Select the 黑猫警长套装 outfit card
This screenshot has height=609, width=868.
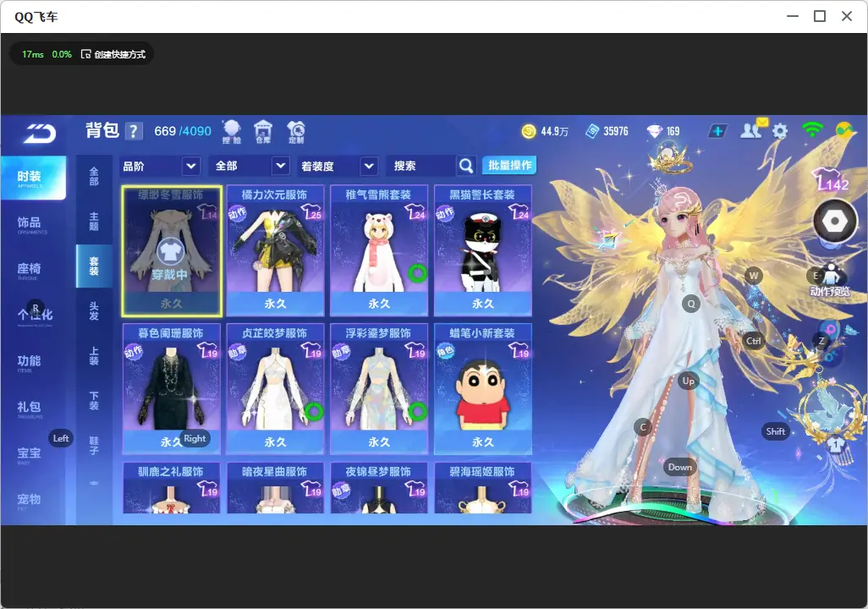(x=483, y=251)
